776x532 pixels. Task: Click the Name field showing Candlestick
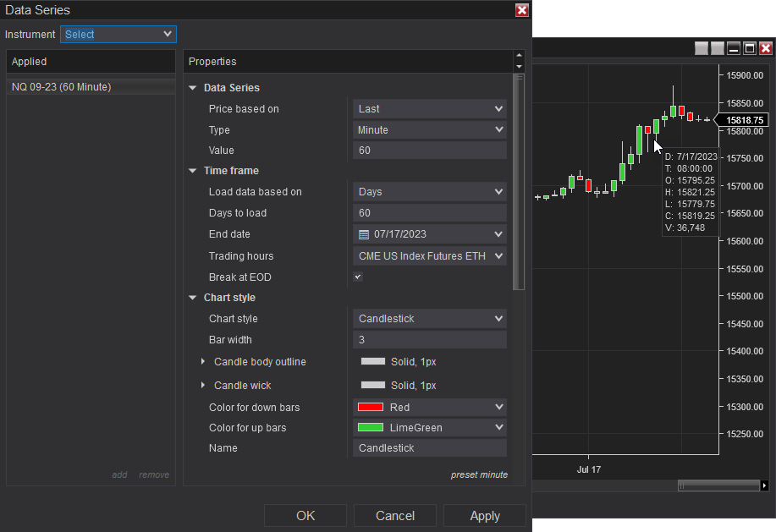(430, 448)
